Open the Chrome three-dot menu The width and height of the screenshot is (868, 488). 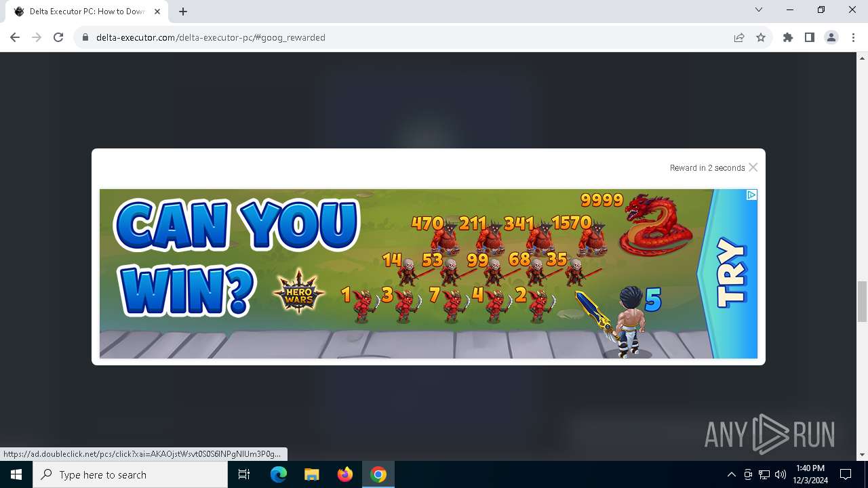pos(853,37)
